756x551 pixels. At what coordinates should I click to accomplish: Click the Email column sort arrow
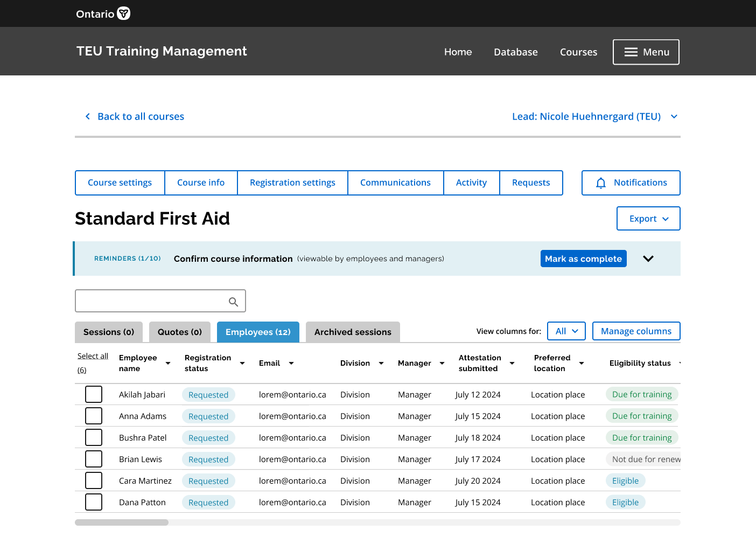(291, 364)
